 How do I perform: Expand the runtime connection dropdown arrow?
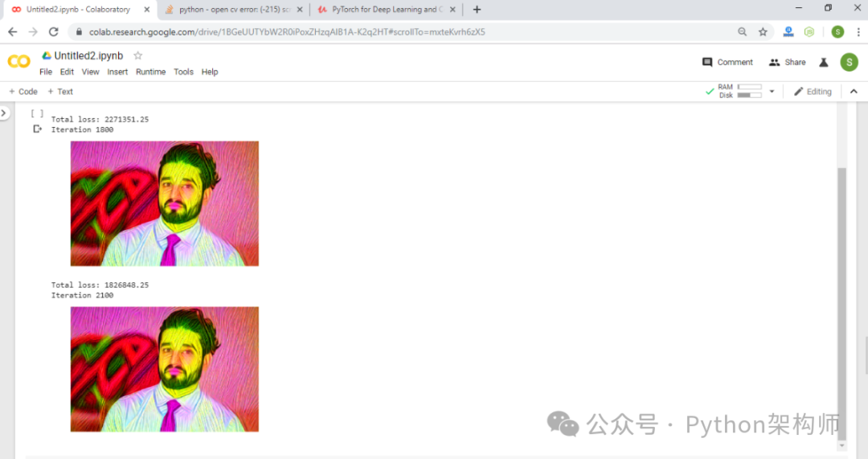[772, 92]
